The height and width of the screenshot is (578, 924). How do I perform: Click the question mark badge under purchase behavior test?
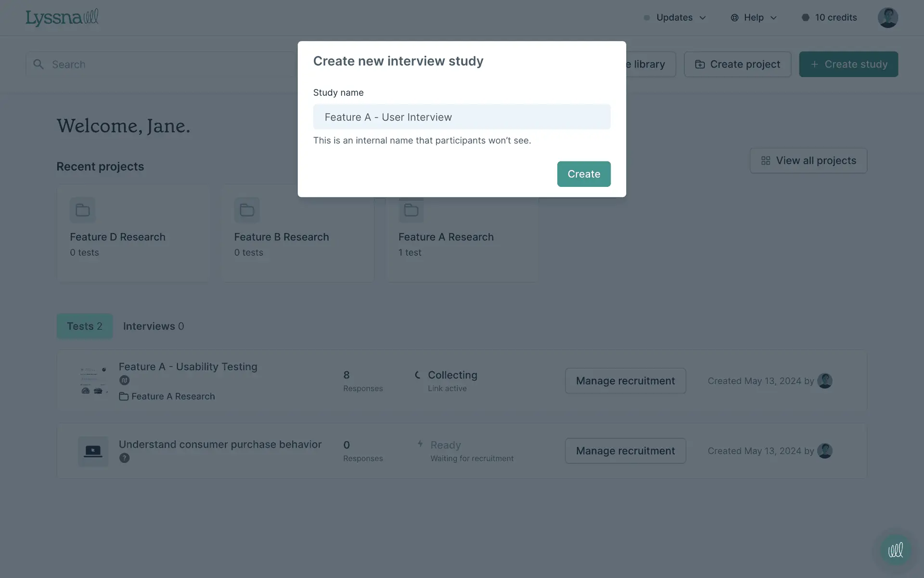tap(124, 458)
